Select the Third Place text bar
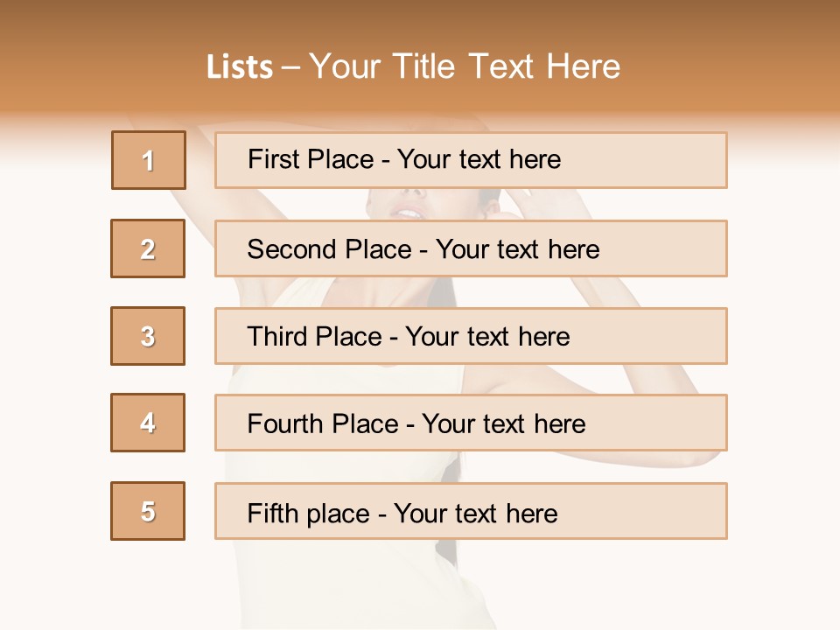 (x=471, y=336)
